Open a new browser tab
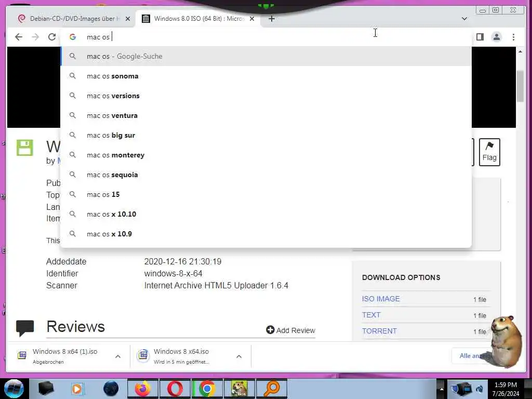Viewport: 532px width, 399px height. coord(271,19)
